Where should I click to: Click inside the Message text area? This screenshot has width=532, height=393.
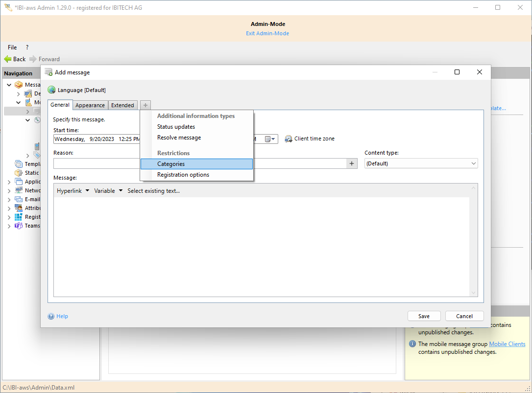pos(261,245)
